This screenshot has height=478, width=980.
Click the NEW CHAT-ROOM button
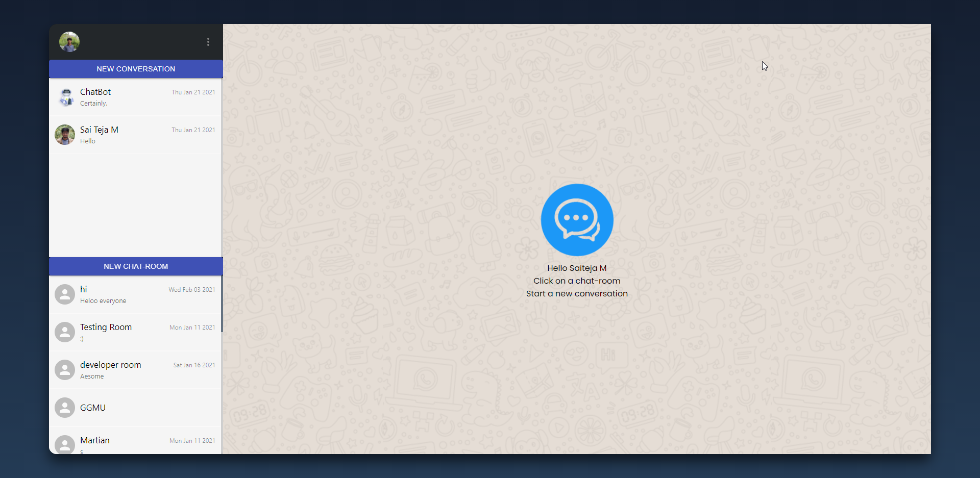point(136,266)
